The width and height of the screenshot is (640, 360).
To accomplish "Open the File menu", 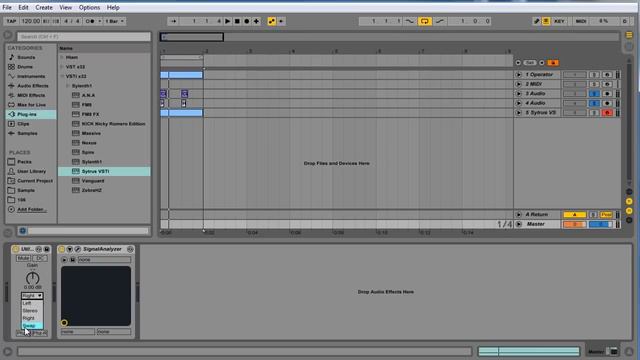I will click(7, 7).
